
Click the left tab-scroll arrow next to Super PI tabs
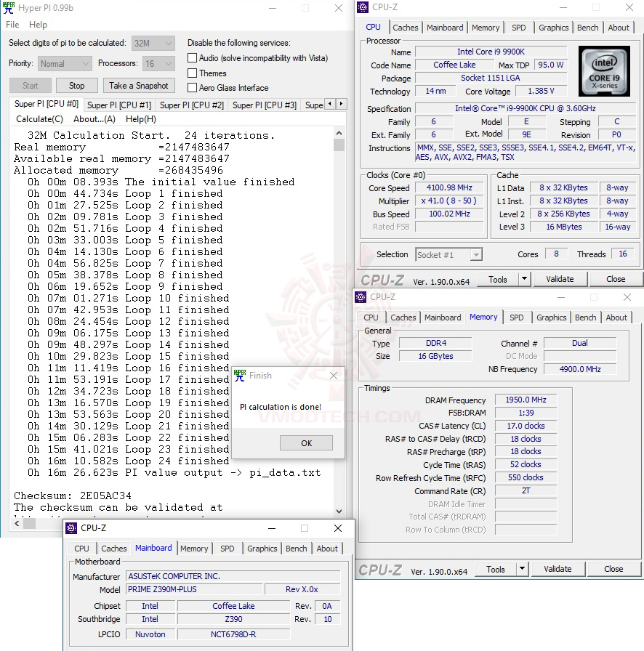click(331, 104)
